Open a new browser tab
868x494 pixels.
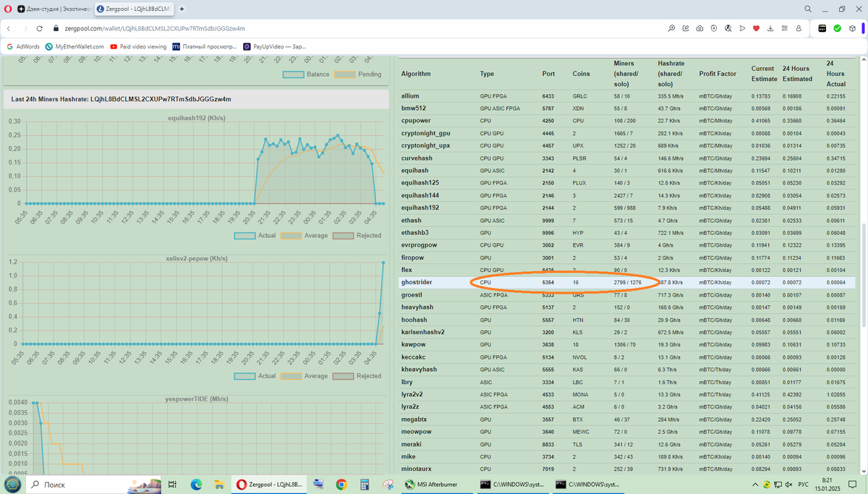click(181, 9)
